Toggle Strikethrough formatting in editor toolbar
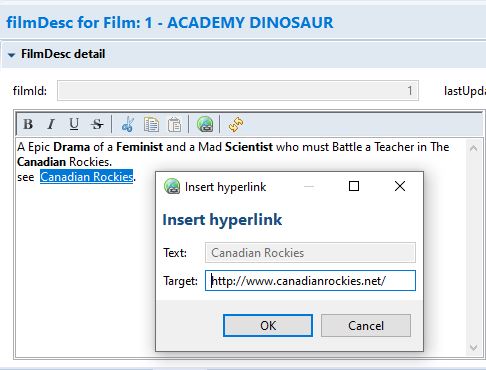 click(97, 124)
